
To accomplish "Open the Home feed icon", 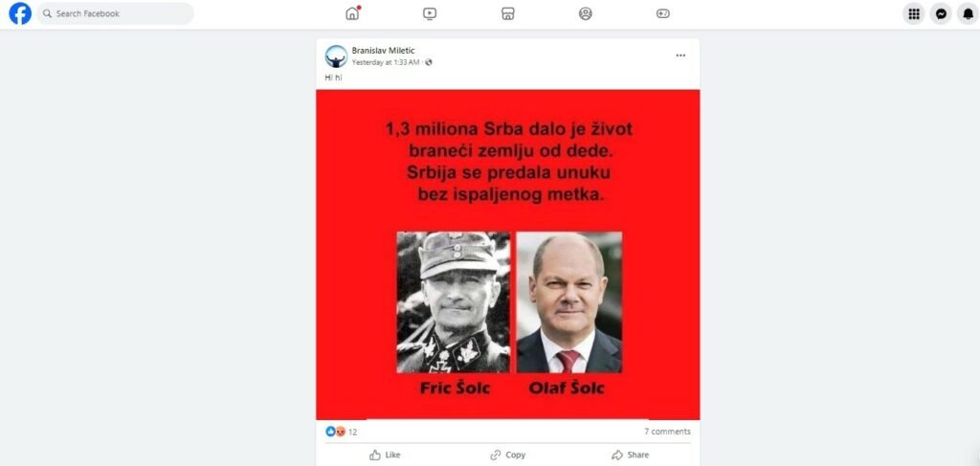I will [352, 13].
